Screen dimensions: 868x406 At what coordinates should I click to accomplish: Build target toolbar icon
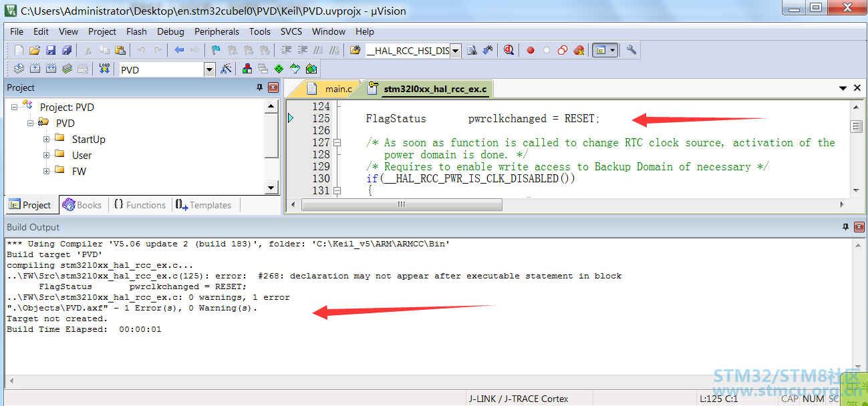(35, 69)
